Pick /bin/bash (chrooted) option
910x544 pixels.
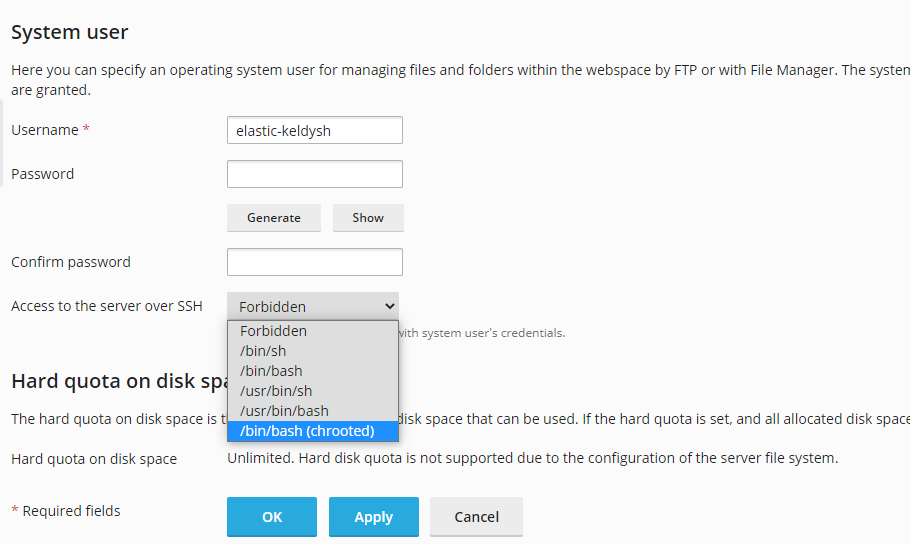coord(313,431)
